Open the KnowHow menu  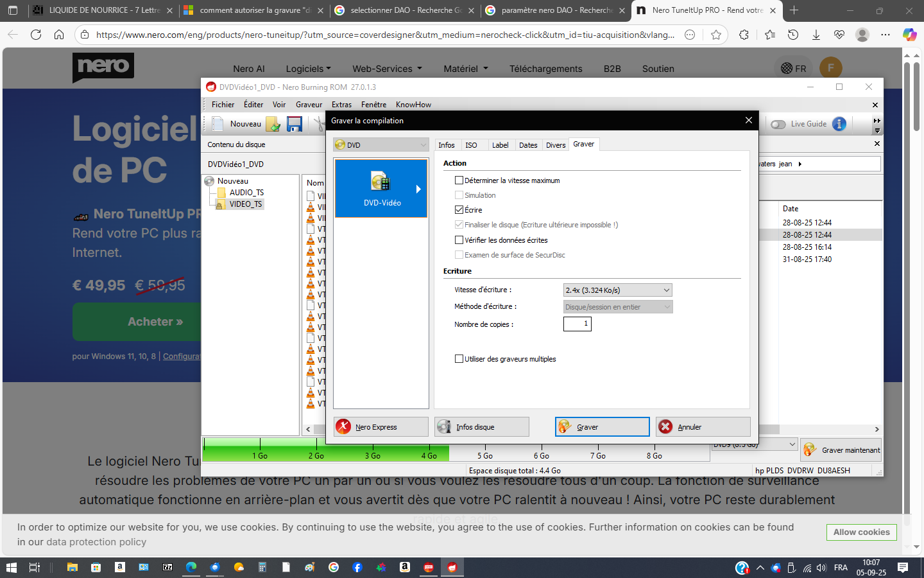[413, 105]
